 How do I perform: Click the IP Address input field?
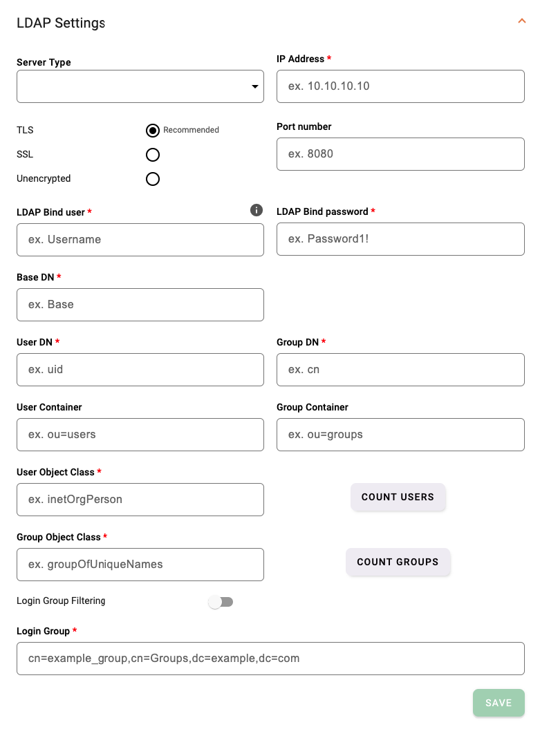400,86
